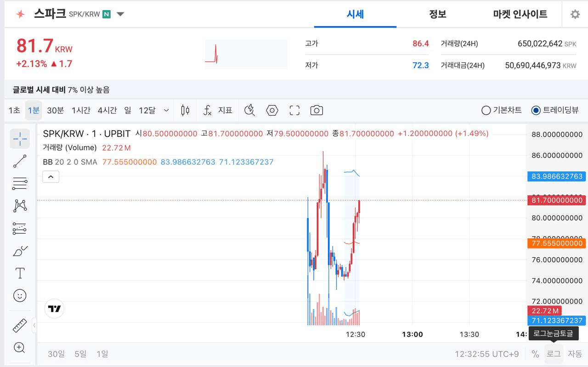The height and width of the screenshot is (367, 588).
Task: Click the zoom in magnifier tool
Action: click(20, 348)
